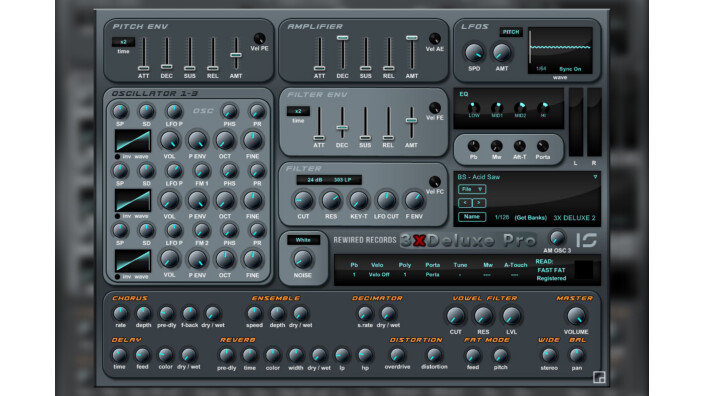Click the EQ HI knob
This screenshot has width=704, height=396.
pos(543,107)
